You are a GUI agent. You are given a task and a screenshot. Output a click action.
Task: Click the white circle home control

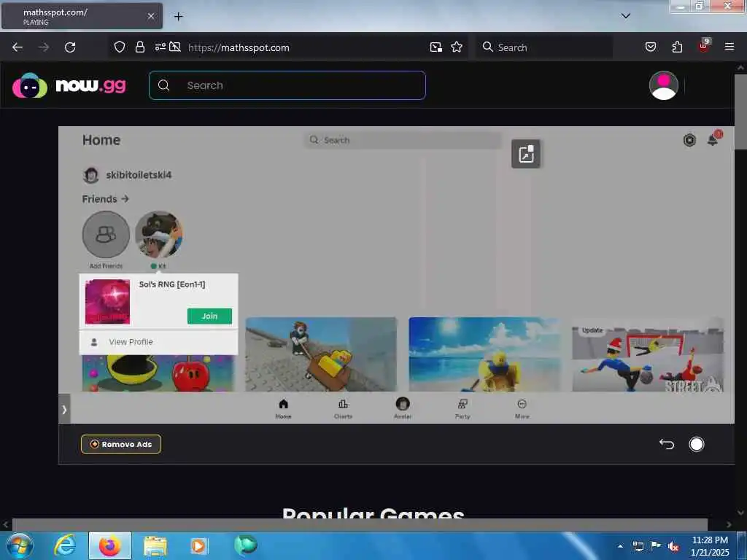point(697,444)
